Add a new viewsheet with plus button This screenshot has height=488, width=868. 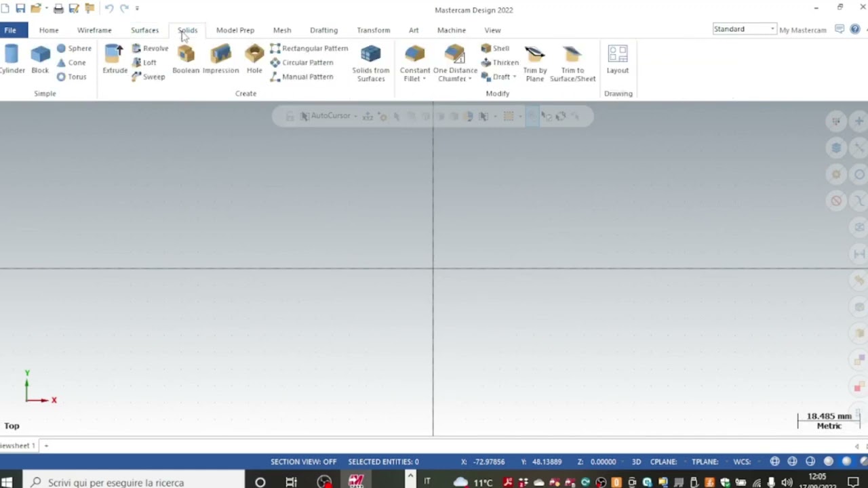click(x=46, y=445)
